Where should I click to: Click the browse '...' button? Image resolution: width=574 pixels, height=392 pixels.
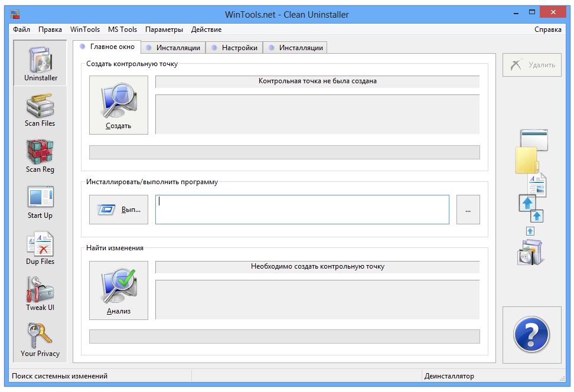point(468,210)
